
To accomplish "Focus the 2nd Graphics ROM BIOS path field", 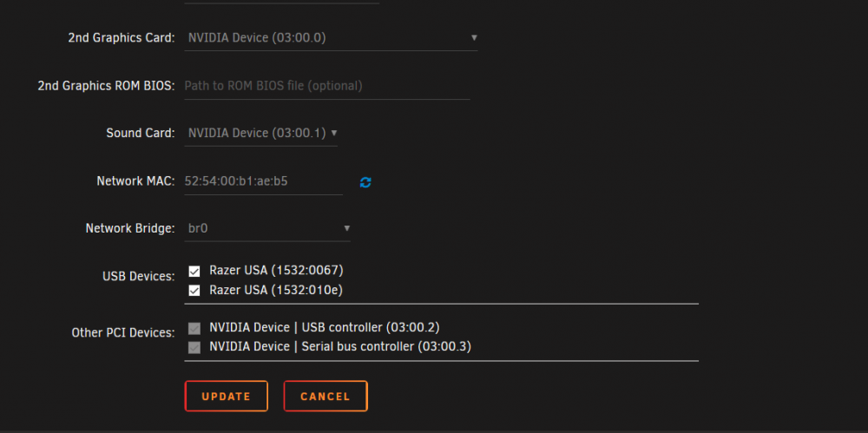I will pyautogui.click(x=327, y=86).
